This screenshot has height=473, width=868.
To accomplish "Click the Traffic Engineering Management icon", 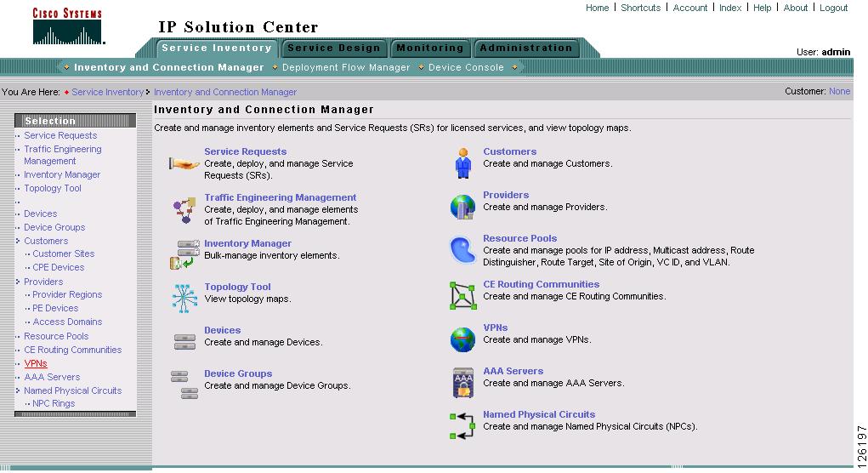I will pos(184,210).
